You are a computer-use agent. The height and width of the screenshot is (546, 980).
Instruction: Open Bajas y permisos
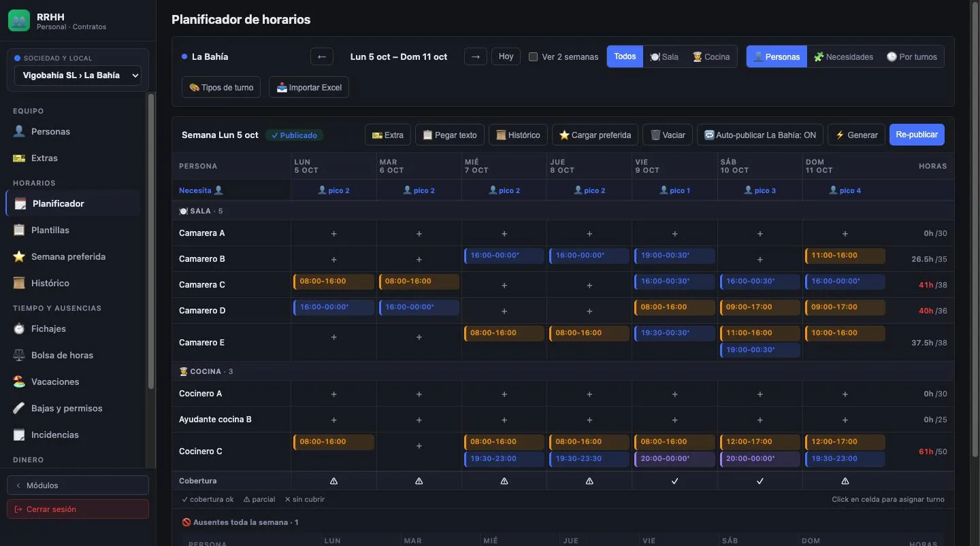tap(73, 408)
